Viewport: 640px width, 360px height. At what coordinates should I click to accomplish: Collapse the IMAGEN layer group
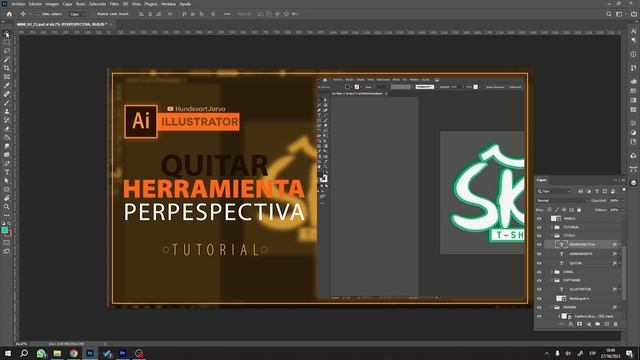(552, 307)
